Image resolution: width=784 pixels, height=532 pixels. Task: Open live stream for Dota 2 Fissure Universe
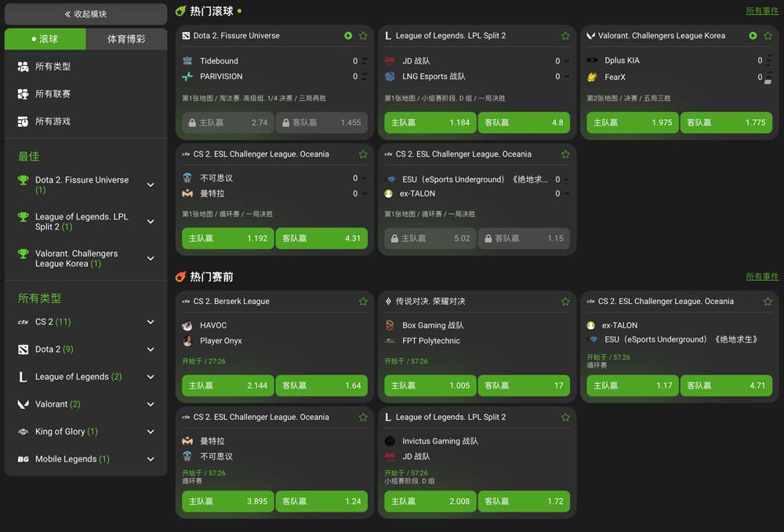click(x=348, y=36)
